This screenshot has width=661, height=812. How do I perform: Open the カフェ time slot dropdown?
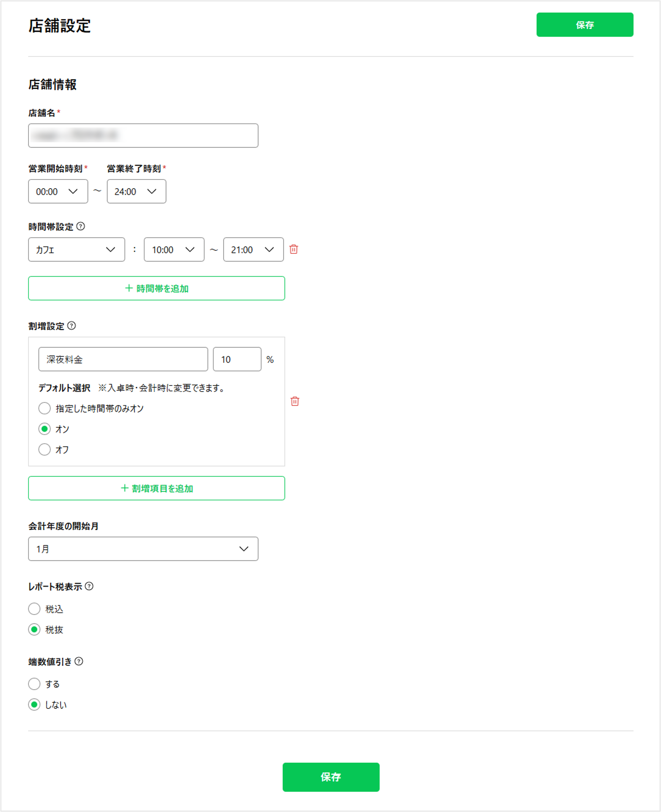tap(77, 250)
